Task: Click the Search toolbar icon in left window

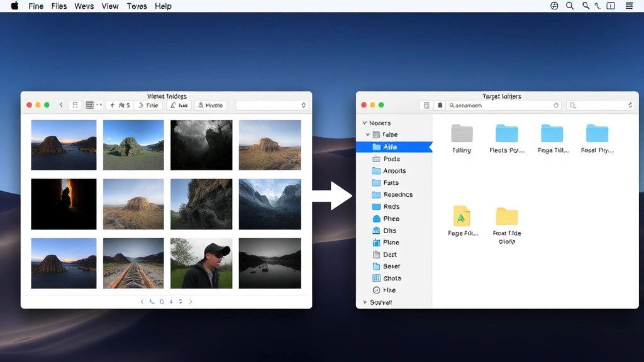Action: pyautogui.click(x=201, y=105)
